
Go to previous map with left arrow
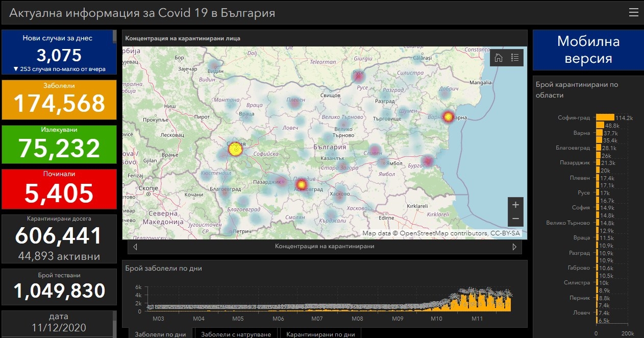point(135,247)
